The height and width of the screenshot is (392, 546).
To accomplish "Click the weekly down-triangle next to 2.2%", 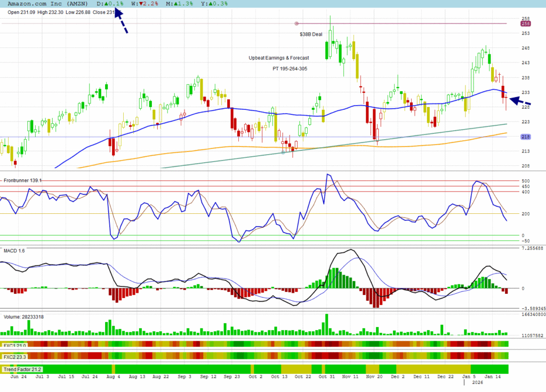I will coord(140,4).
